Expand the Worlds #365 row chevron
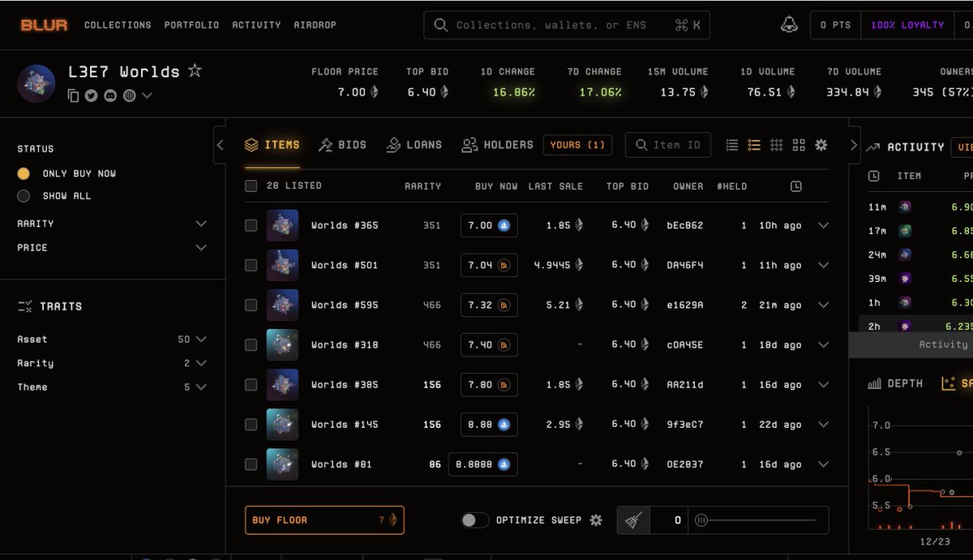The width and height of the screenshot is (973, 560). point(824,225)
